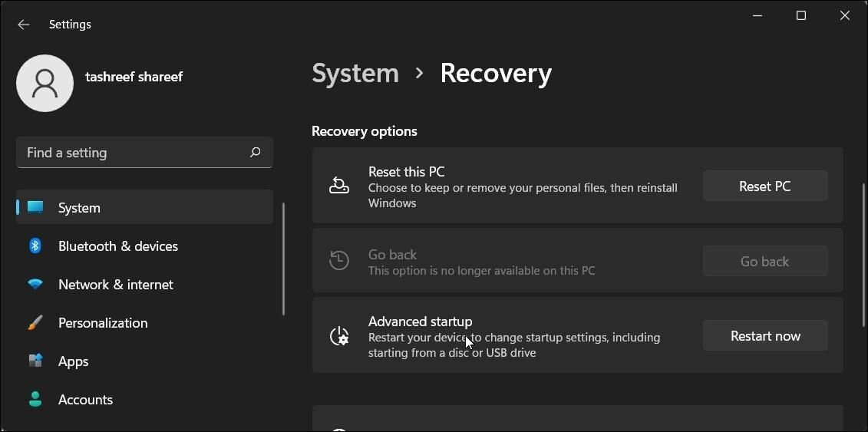Click the Reset this PC icon
The width and height of the screenshot is (868, 432).
(x=339, y=186)
